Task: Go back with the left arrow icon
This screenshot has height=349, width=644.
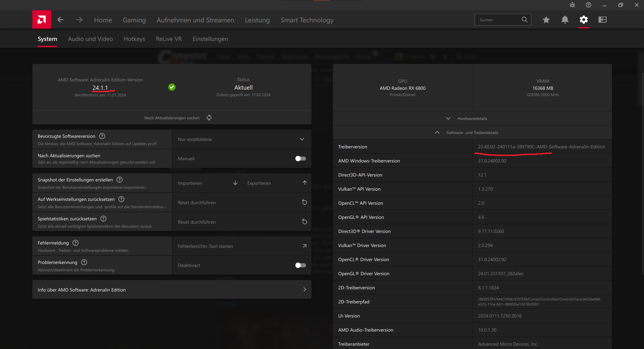Action: (x=60, y=19)
